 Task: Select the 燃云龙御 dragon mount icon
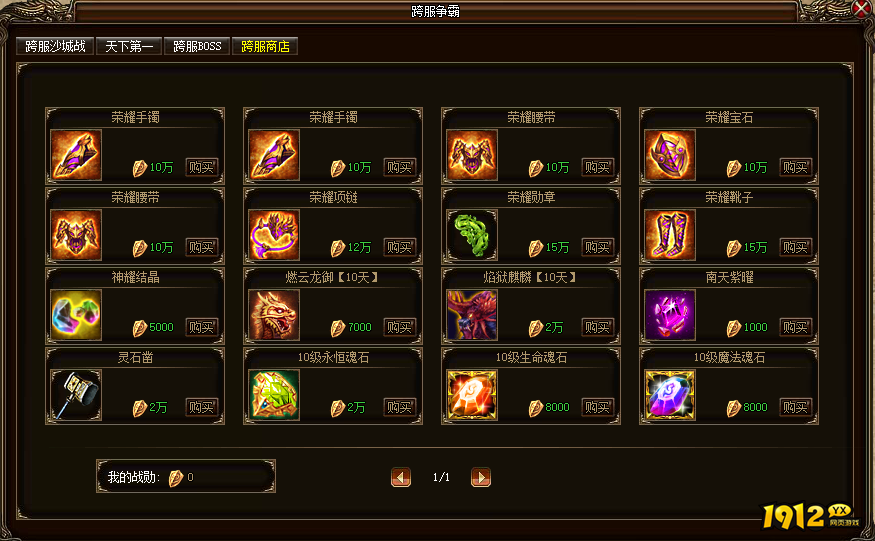tap(274, 315)
